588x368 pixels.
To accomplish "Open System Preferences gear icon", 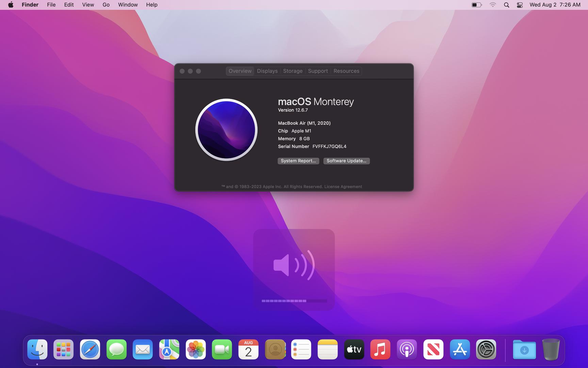I will pos(486,349).
